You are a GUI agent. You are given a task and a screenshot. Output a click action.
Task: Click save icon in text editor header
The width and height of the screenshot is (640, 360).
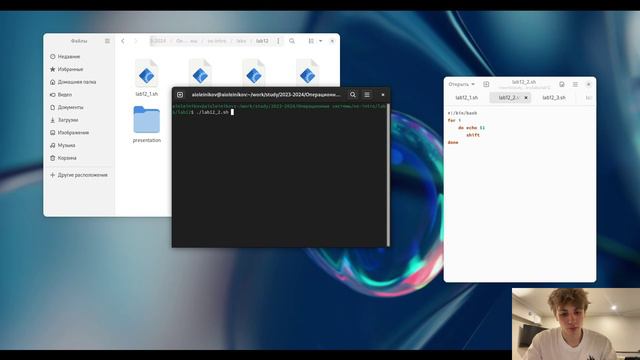pyautogui.click(x=562, y=84)
